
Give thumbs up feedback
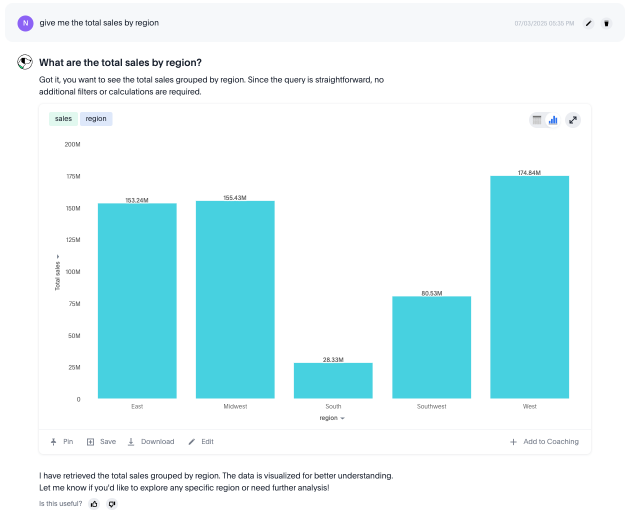pyautogui.click(x=94, y=503)
